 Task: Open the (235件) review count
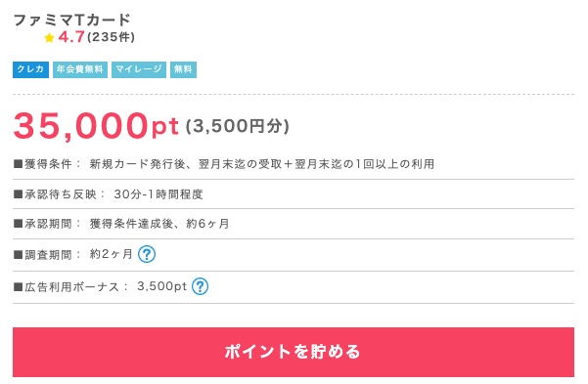[x=111, y=37]
